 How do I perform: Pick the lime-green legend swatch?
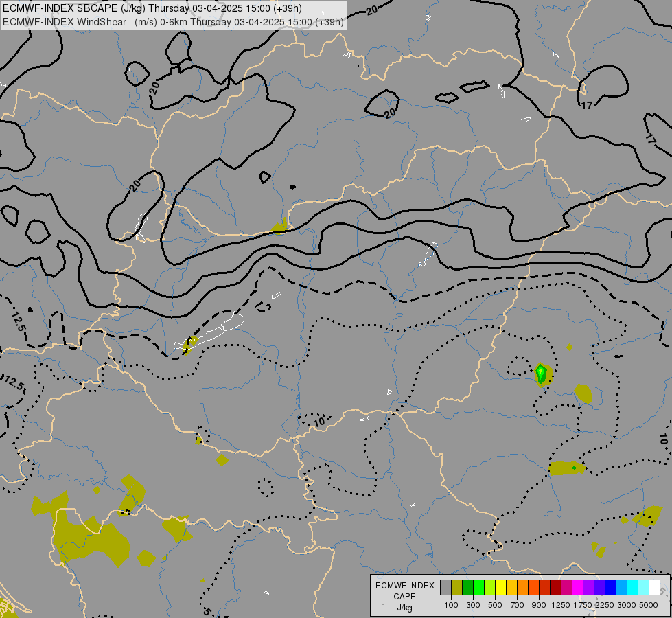pos(490,588)
